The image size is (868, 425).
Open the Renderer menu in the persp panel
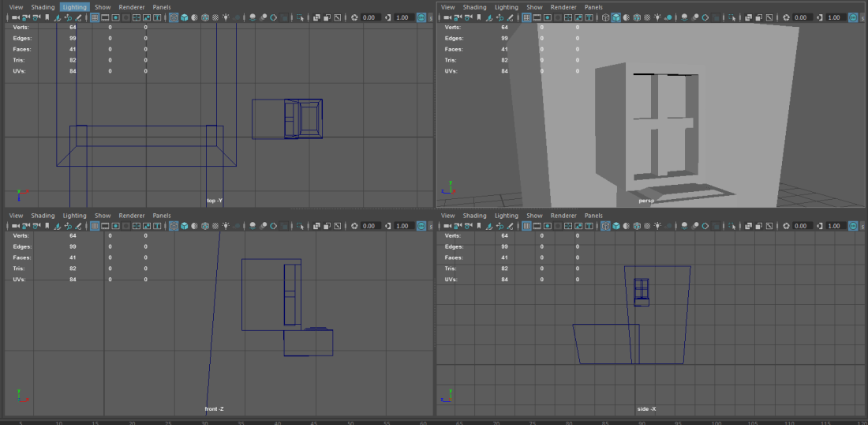pos(563,7)
